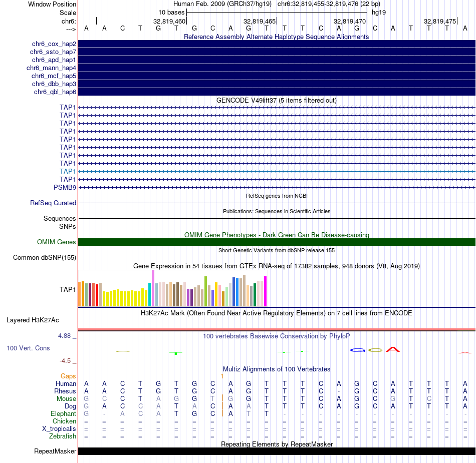Click the Mouse species label
This screenshot has height=463, width=476.
pos(66,399)
